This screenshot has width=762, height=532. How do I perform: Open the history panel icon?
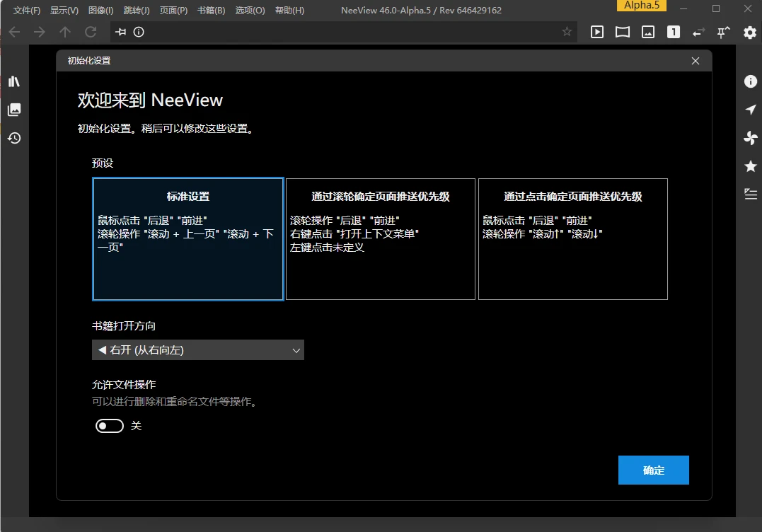pyautogui.click(x=14, y=138)
